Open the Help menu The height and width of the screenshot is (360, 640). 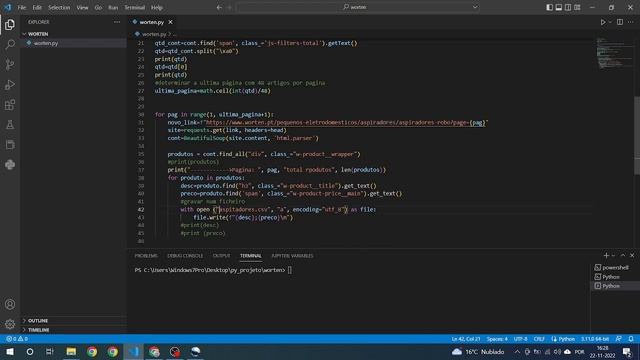pos(157,7)
